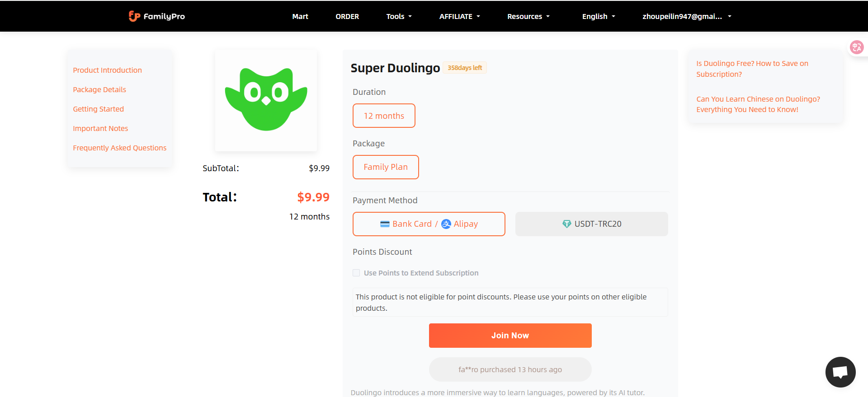Open the Frequently Asked Questions link
Viewport: 868px width, 397px height.
(119, 148)
